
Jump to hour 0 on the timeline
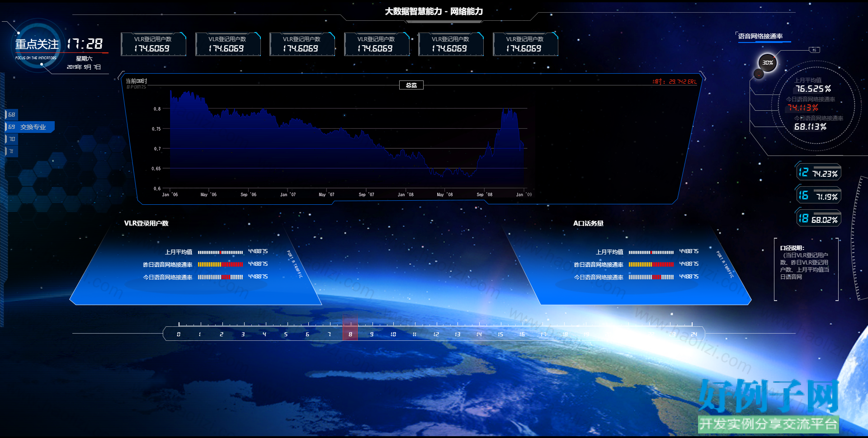179,334
